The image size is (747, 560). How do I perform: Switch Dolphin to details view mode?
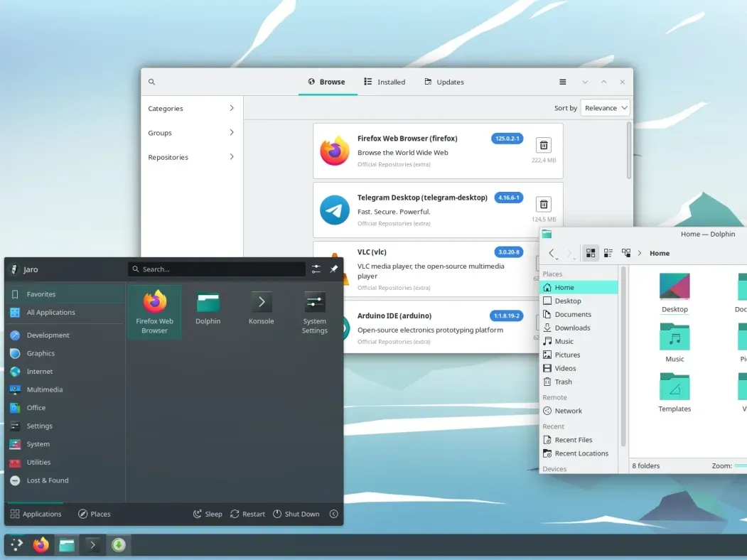tap(608, 252)
